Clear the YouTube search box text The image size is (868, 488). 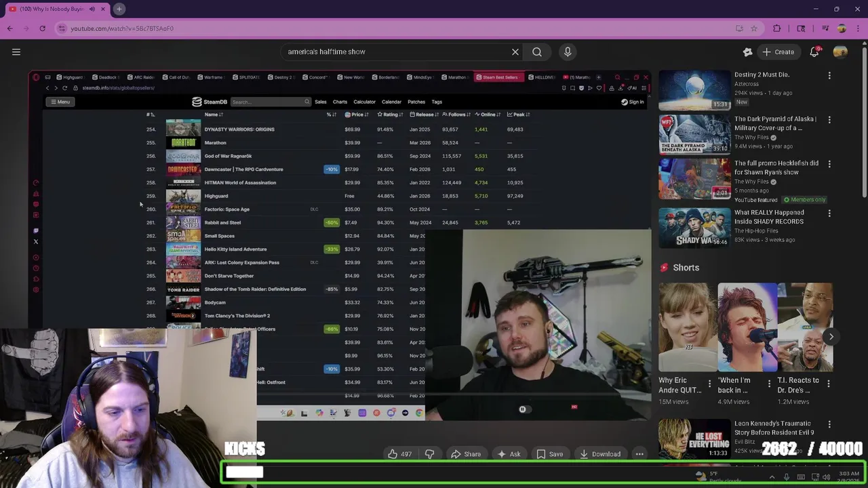(515, 52)
